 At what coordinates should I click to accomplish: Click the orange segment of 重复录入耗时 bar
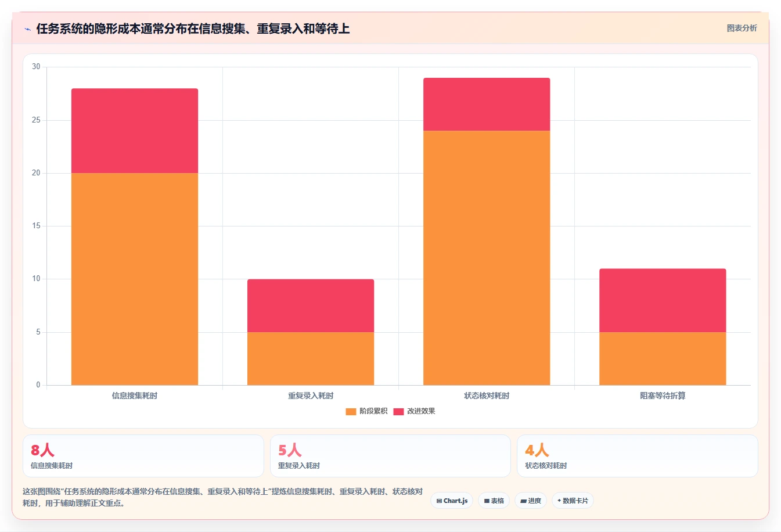pyautogui.click(x=311, y=358)
